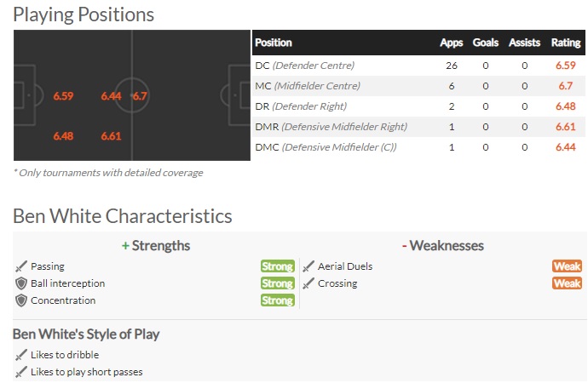Viewport: 588px width, 383px height.
Task: Click the shield icon beside Concentration
Action: click(x=21, y=300)
